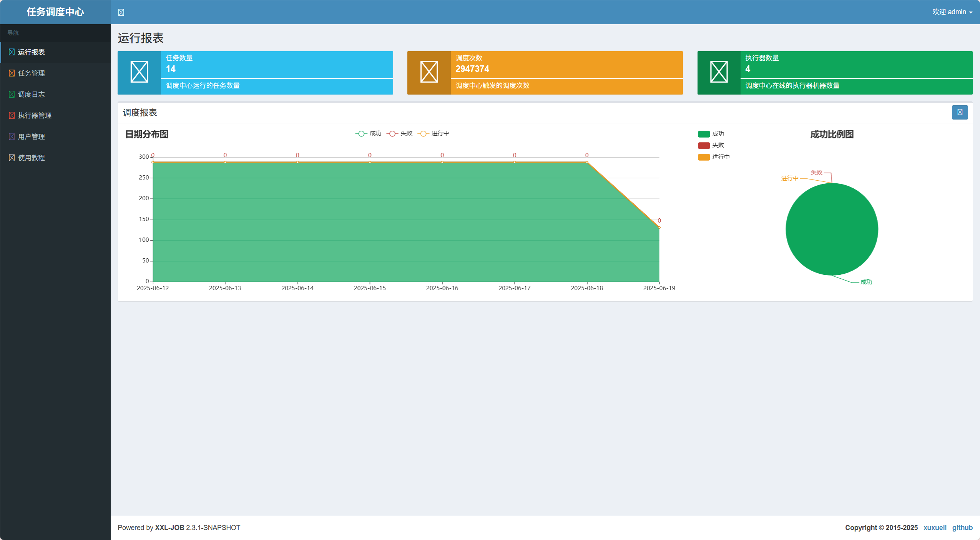980x540 pixels.
Task: Click the sidebar toggle icon in header
Action: tap(121, 12)
